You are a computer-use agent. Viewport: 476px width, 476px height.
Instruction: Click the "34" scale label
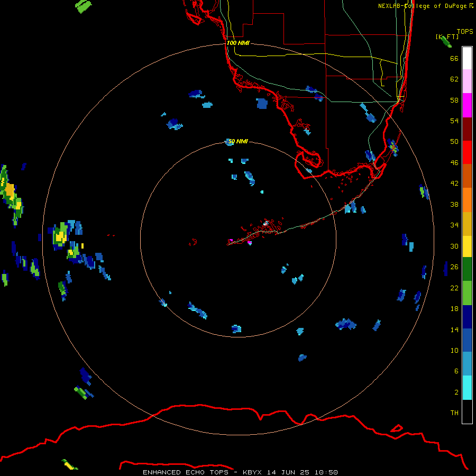pos(454,225)
